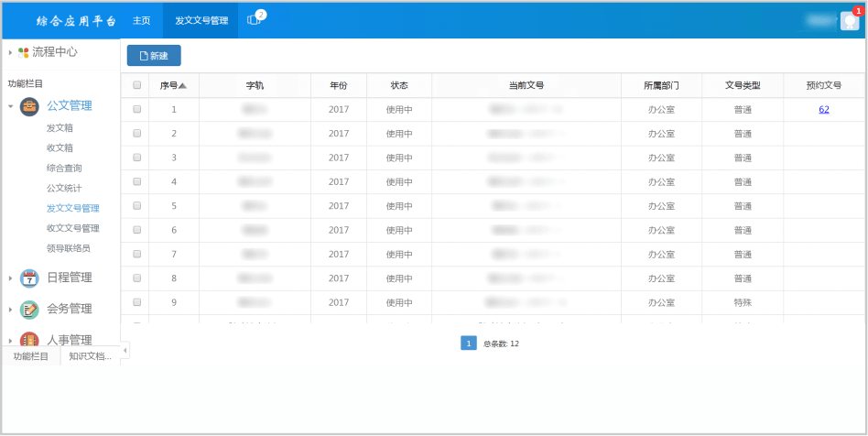Collapse the sidebar using the splitter arrow
The image size is (868, 436).
pos(125,350)
